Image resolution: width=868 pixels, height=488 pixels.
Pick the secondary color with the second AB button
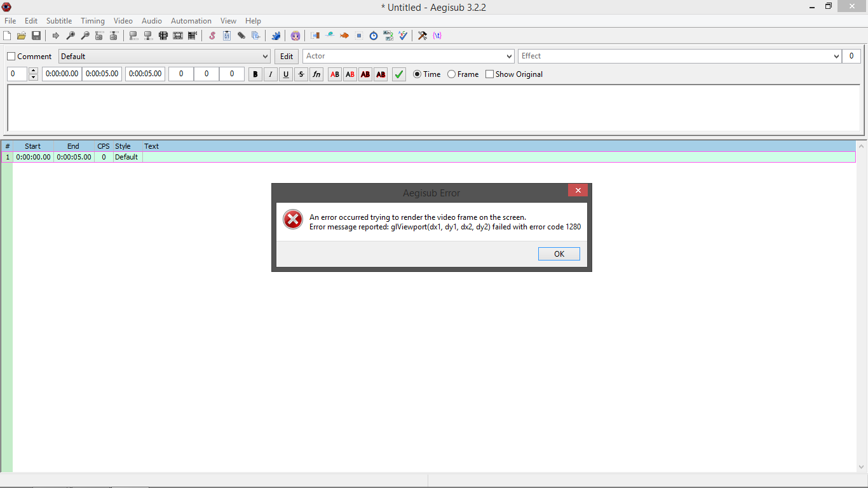(350, 74)
